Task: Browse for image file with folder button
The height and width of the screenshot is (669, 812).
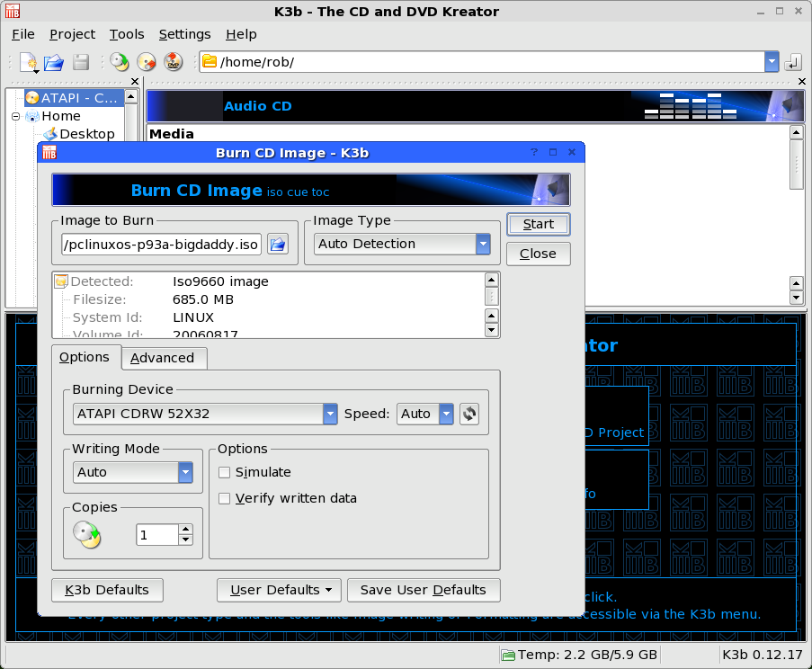Action: [278, 244]
